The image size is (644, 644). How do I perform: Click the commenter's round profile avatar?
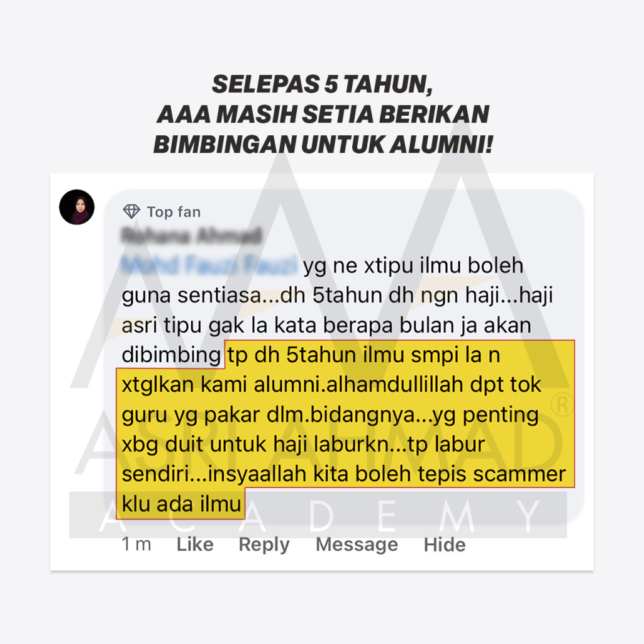pos(77,207)
